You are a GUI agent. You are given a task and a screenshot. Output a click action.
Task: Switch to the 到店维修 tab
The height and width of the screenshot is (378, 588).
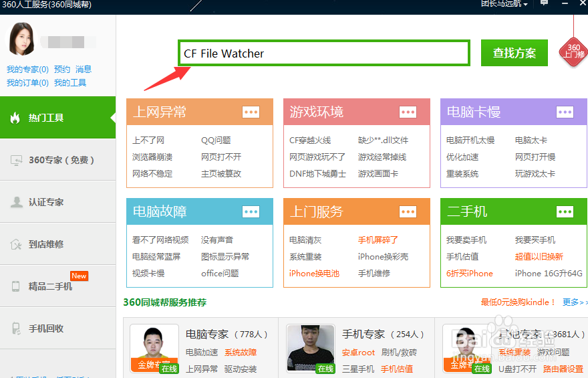pyautogui.click(x=57, y=244)
